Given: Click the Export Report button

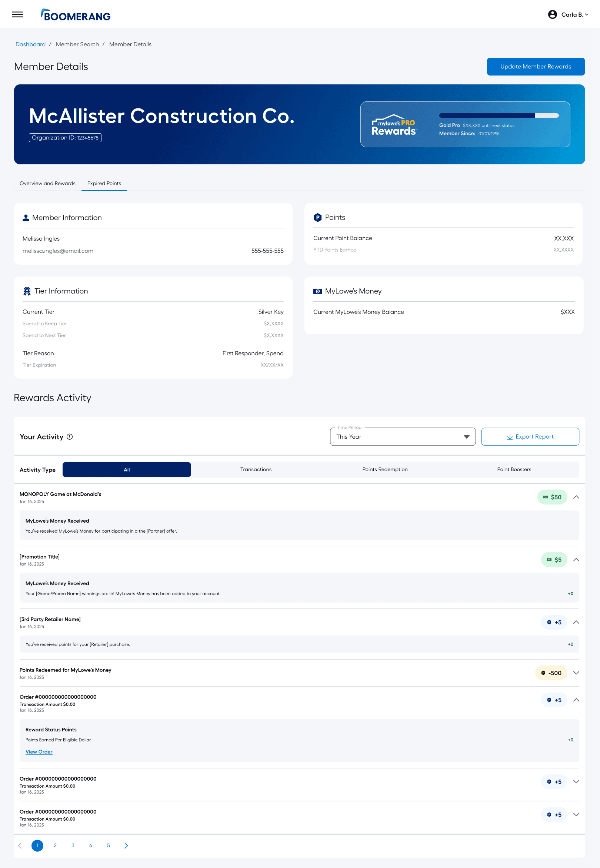Looking at the screenshot, I should [530, 437].
